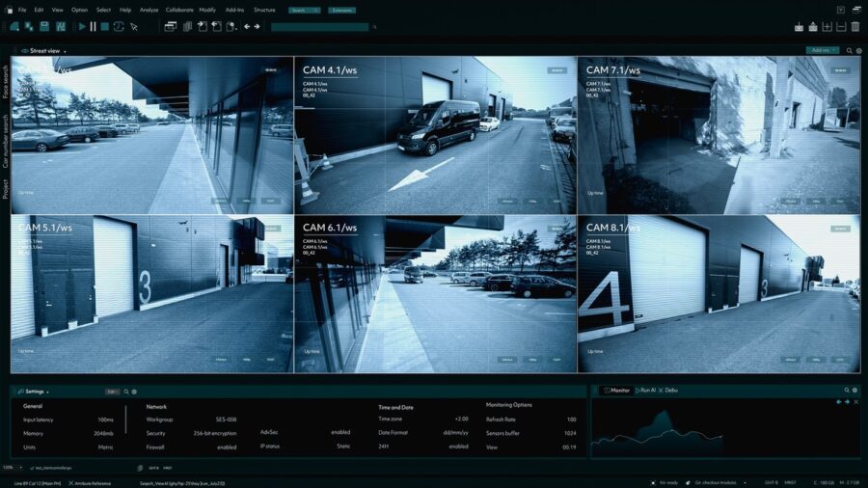The width and height of the screenshot is (868, 488).
Task: Switch to the Run AI tab
Action: tap(647, 391)
